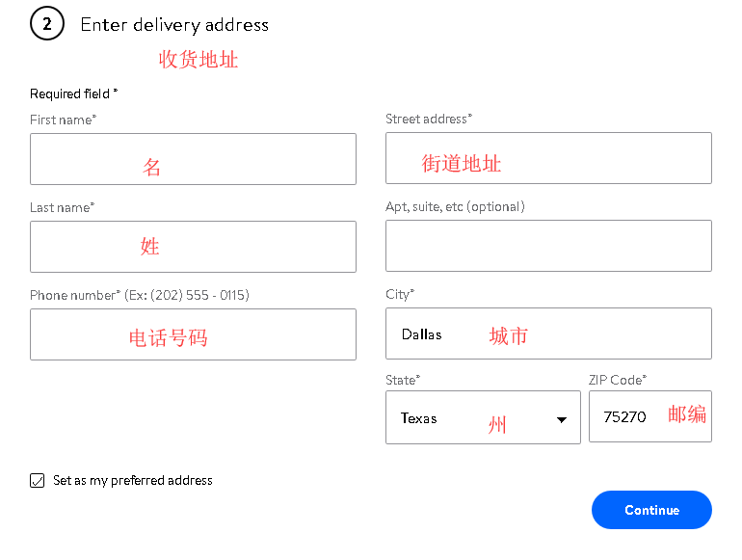Click the 'Enter delivery address' heading
The height and width of the screenshot is (560, 742).
tap(174, 25)
